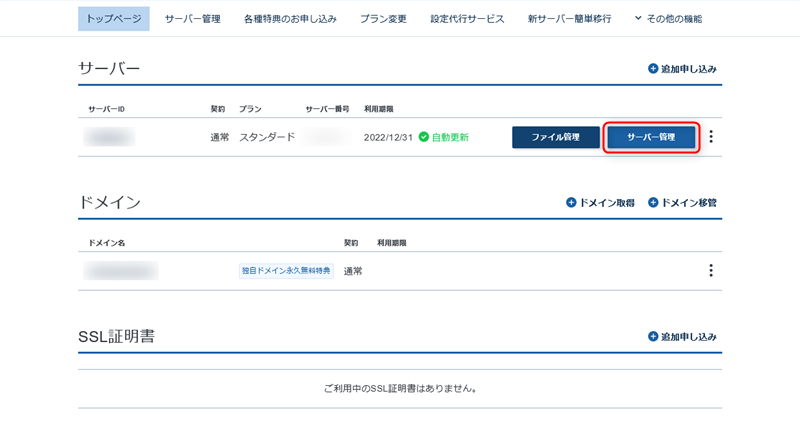Open the server row three-dot menu
This screenshot has height=423, width=800.
711,136
